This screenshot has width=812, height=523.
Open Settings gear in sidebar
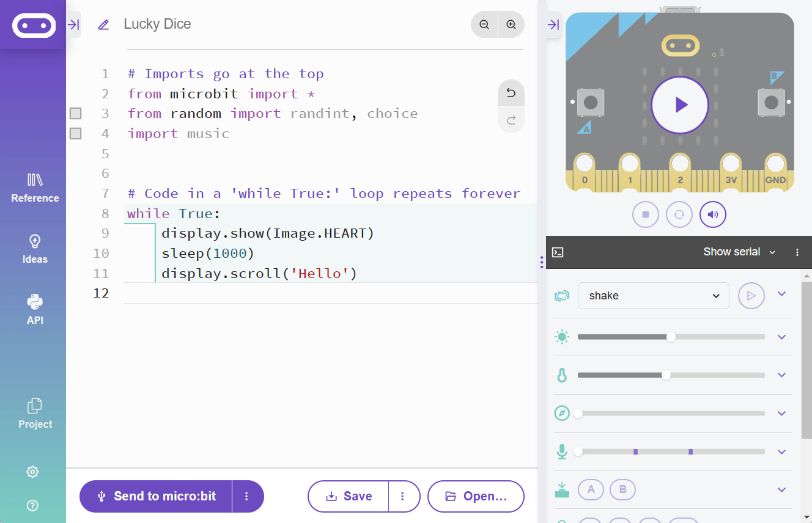(x=33, y=472)
